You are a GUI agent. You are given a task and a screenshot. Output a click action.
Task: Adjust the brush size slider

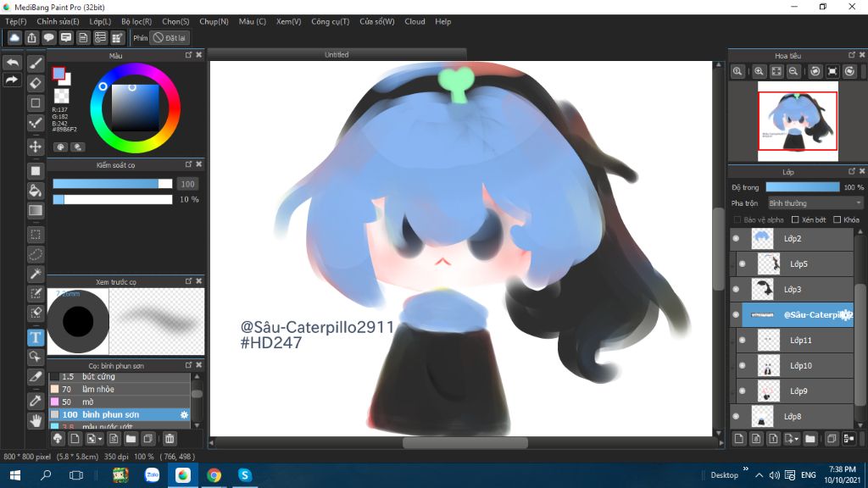[x=113, y=184]
